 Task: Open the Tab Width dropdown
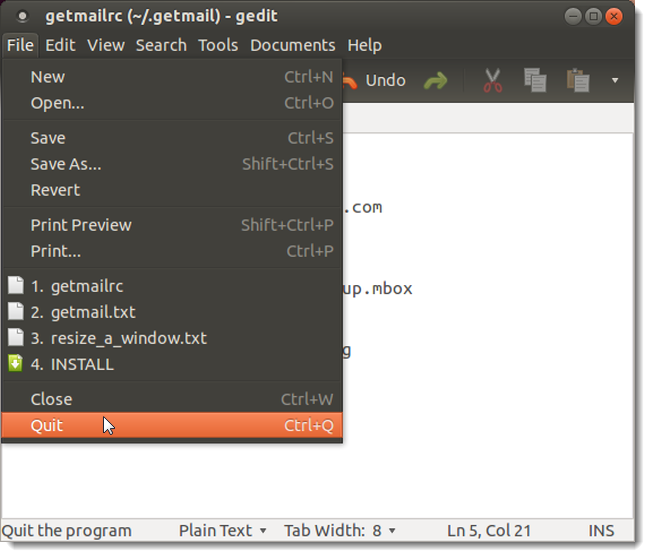tap(340, 530)
